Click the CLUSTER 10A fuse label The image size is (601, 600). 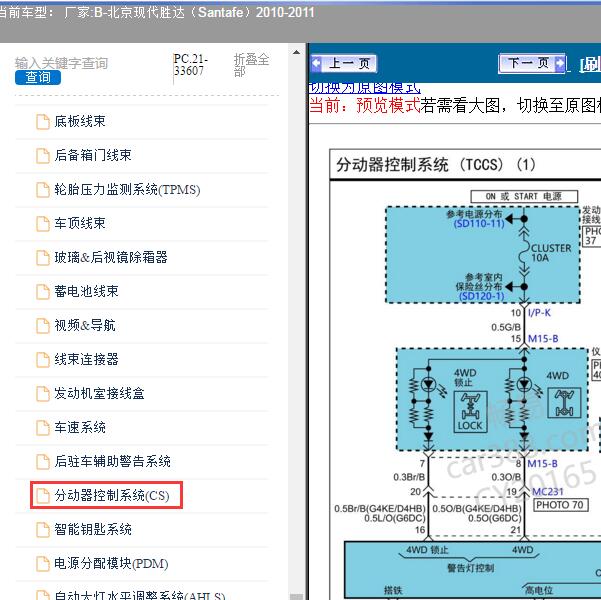point(551,253)
